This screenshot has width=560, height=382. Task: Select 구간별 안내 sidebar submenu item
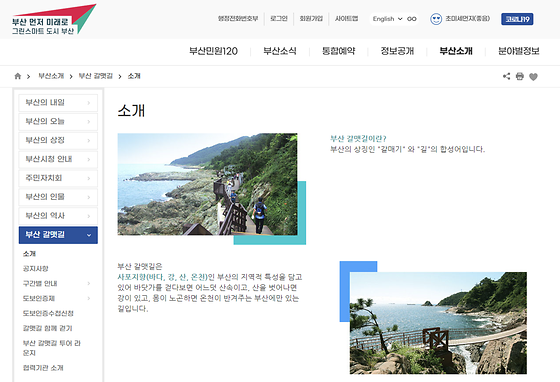coord(40,283)
